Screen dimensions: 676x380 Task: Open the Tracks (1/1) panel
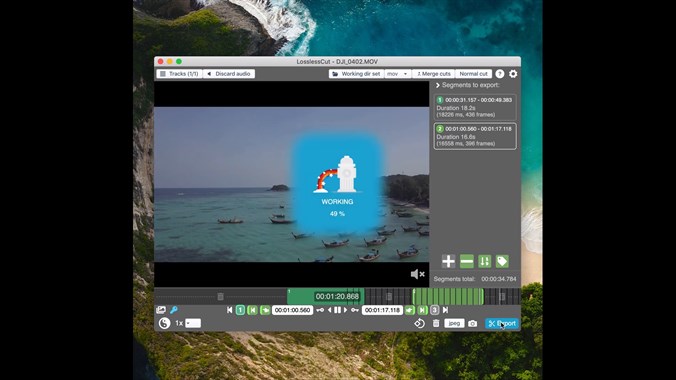click(x=179, y=74)
